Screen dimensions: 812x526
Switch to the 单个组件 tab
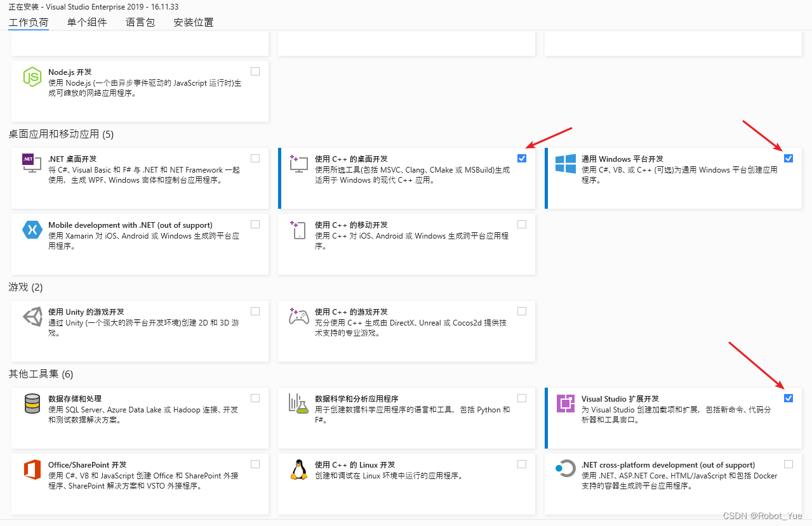coord(87,22)
